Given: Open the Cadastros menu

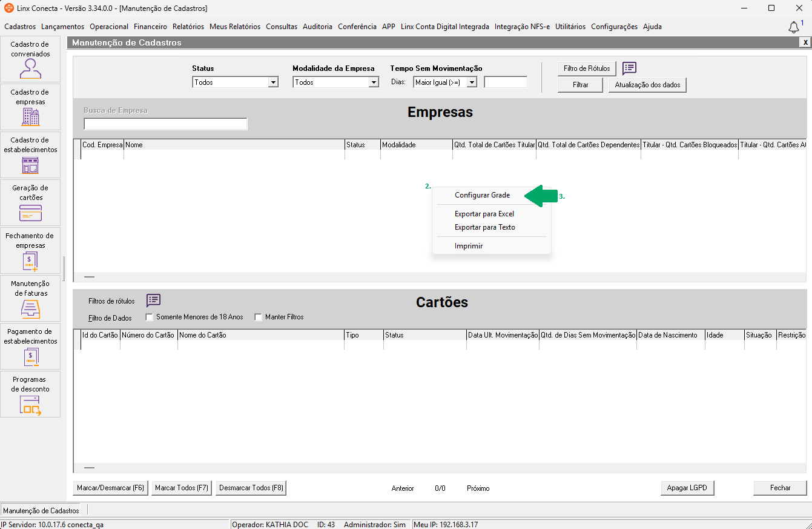Looking at the screenshot, I should (x=20, y=27).
